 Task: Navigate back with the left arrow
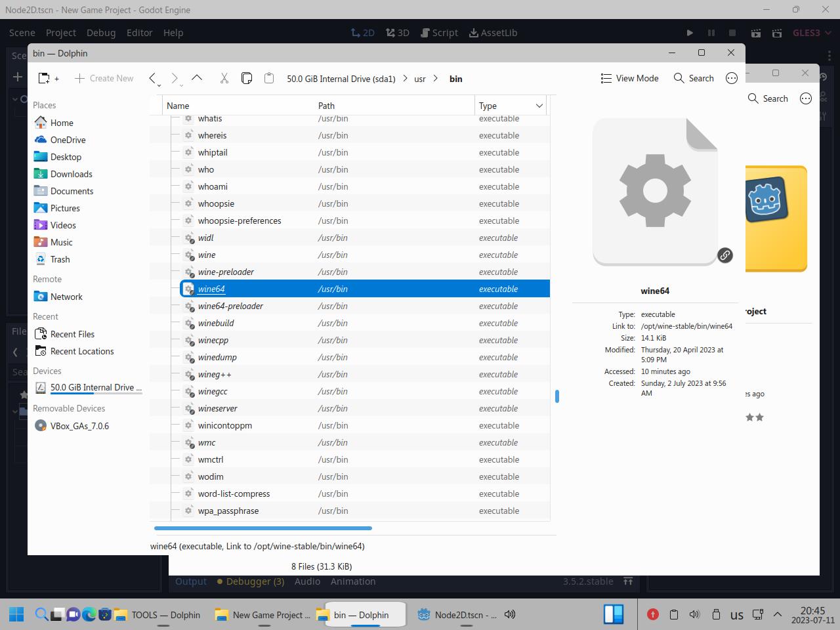click(152, 78)
